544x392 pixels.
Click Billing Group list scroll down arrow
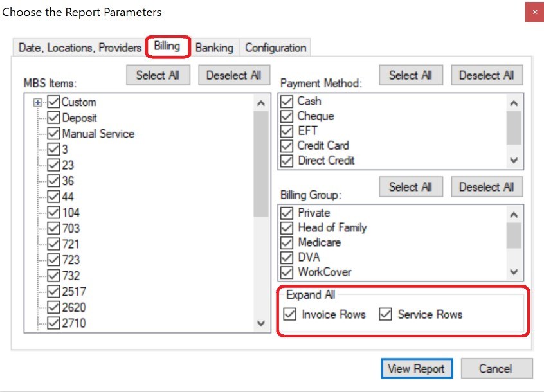pos(514,272)
